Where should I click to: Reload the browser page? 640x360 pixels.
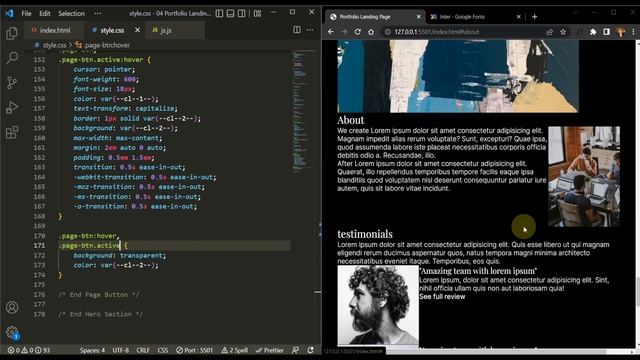(358, 32)
